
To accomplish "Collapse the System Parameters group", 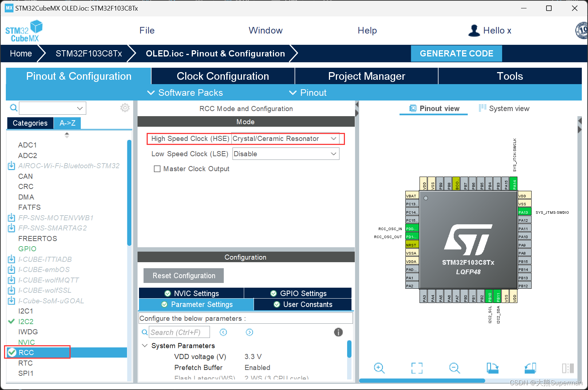I will [144, 346].
